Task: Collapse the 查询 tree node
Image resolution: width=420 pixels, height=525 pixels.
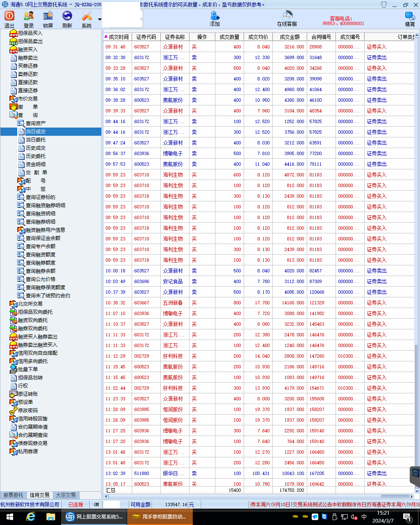Action: [27, 115]
